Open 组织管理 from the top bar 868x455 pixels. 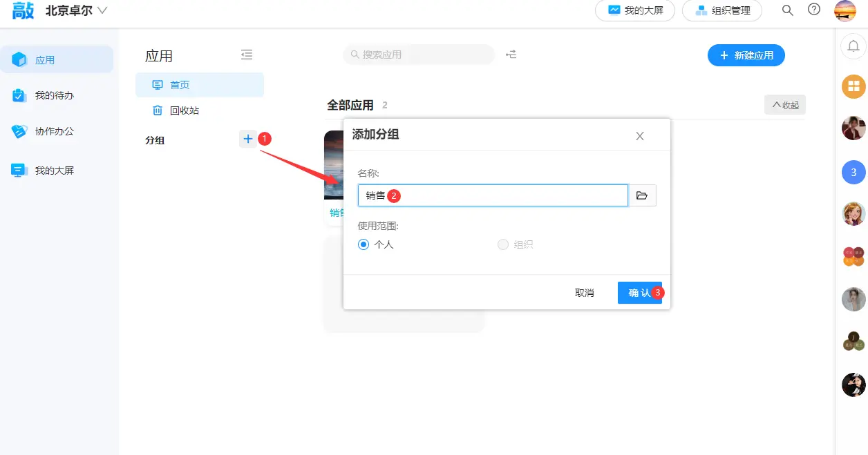722,10
